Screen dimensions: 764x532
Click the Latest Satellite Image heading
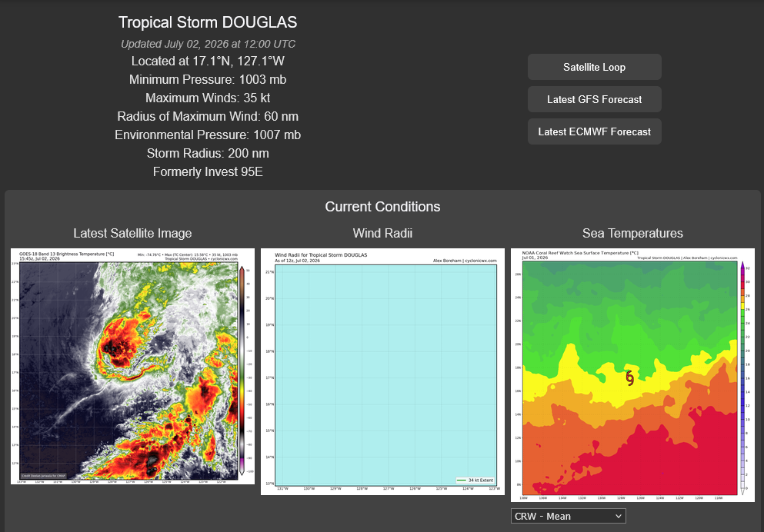(132, 233)
